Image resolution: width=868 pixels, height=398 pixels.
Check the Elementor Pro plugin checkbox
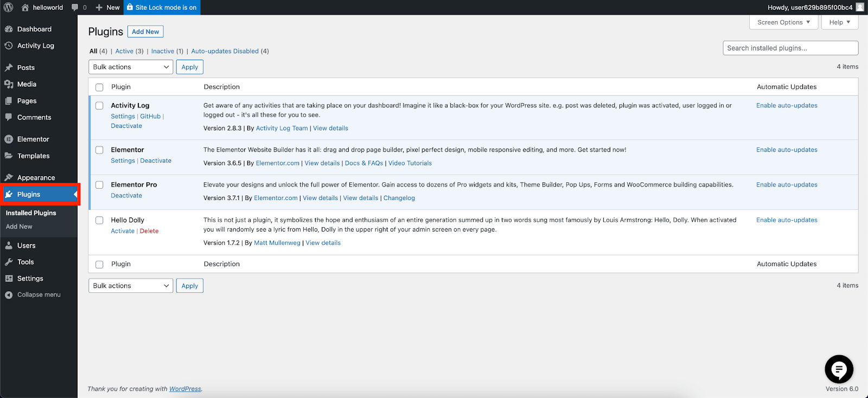pos(99,185)
